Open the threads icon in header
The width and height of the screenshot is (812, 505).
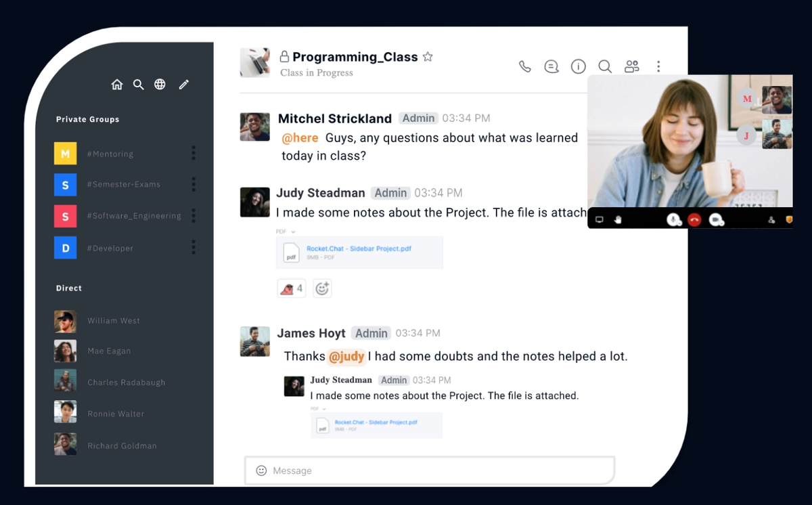(551, 66)
